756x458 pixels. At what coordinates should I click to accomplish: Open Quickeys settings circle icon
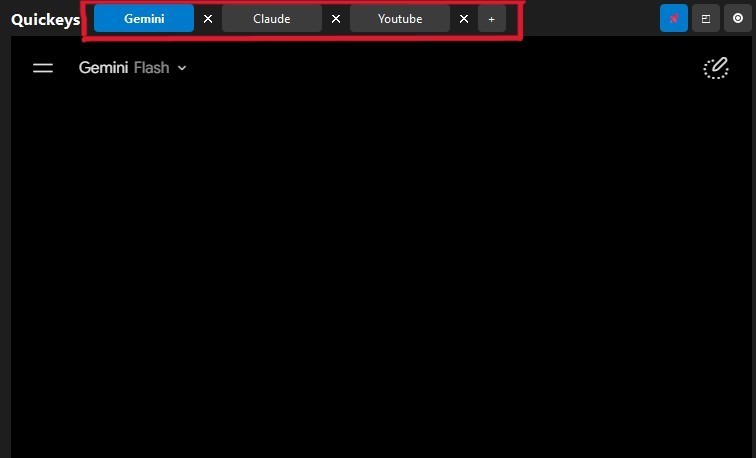point(738,18)
